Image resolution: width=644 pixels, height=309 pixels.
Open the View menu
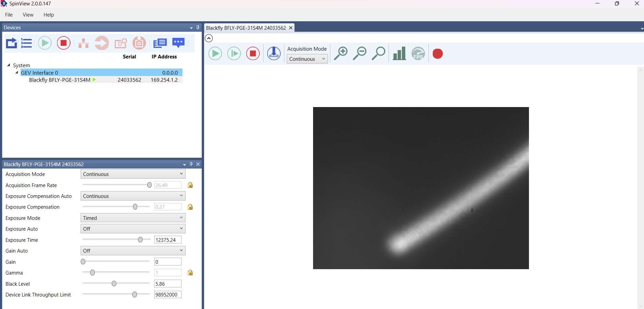[x=28, y=15]
